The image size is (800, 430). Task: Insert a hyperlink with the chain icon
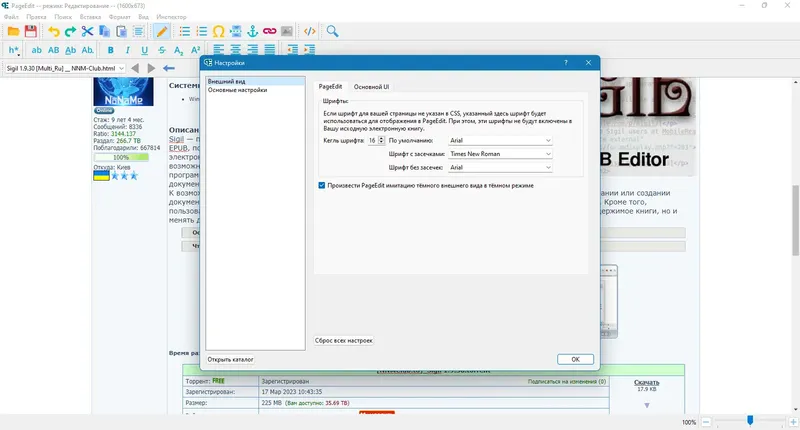(x=270, y=32)
